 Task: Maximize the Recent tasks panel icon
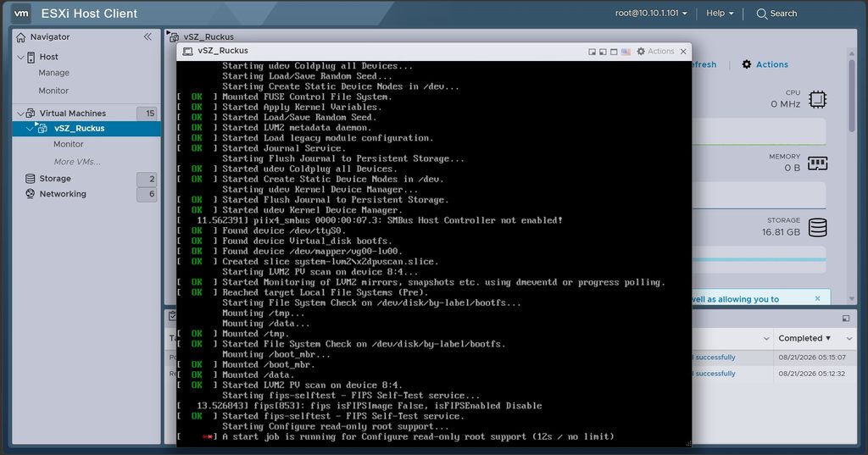pyautogui.click(x=846, y=319)
